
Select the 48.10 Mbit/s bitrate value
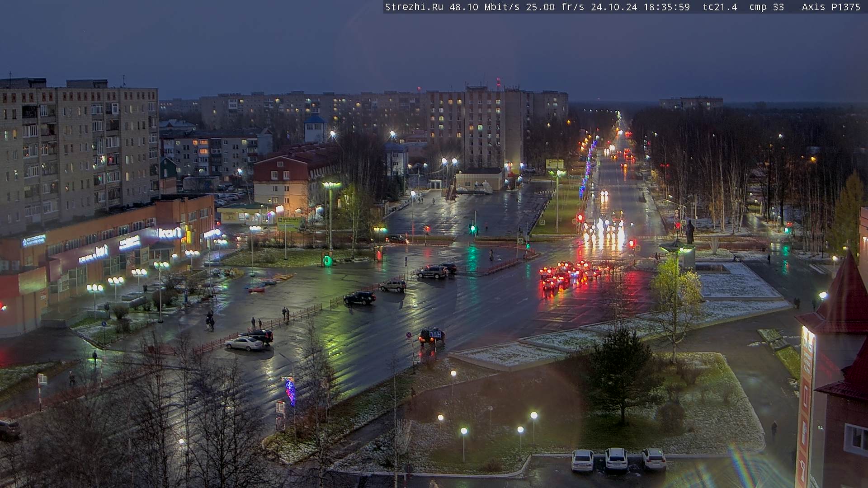coord(484,7)
